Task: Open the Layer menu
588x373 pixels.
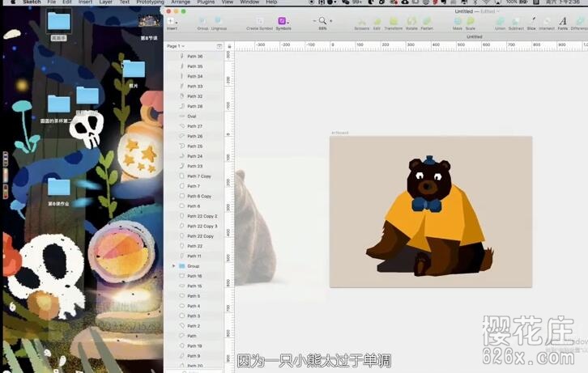Action: [105, 2]
